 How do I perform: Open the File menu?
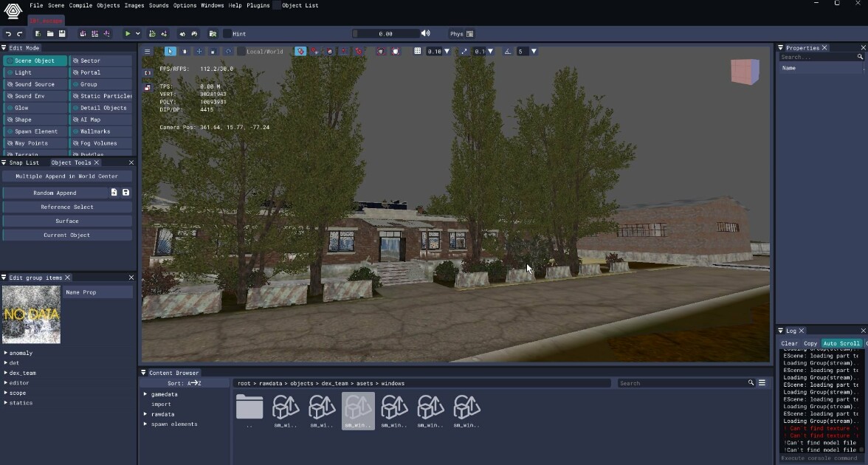(x=36, y=6)
